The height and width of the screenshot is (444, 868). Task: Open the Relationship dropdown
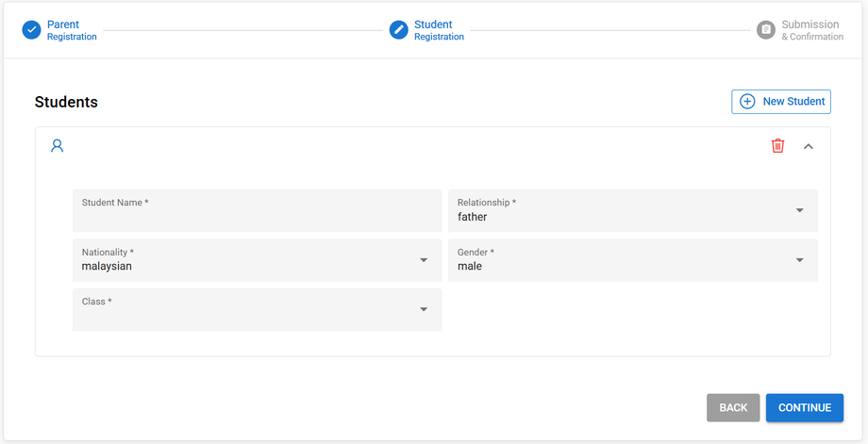tap(632, 210)
